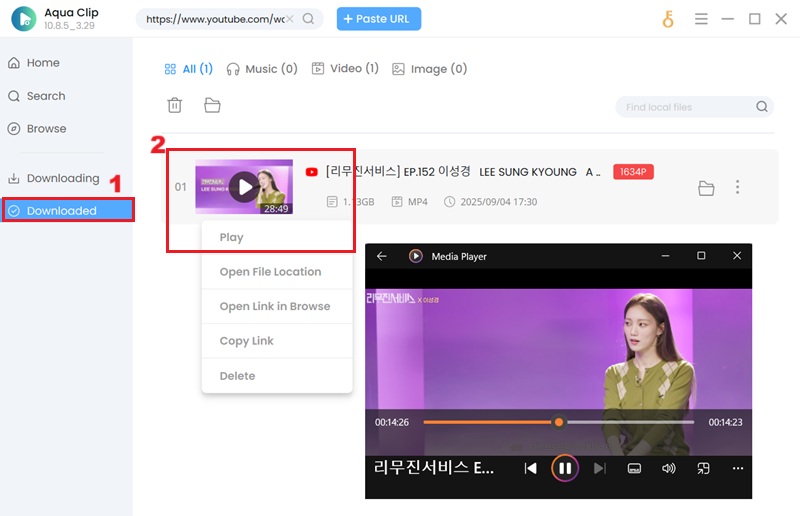The image size is (800, 516).
Task: Mute the Media Player volume
Action: (x=668, y=468)
